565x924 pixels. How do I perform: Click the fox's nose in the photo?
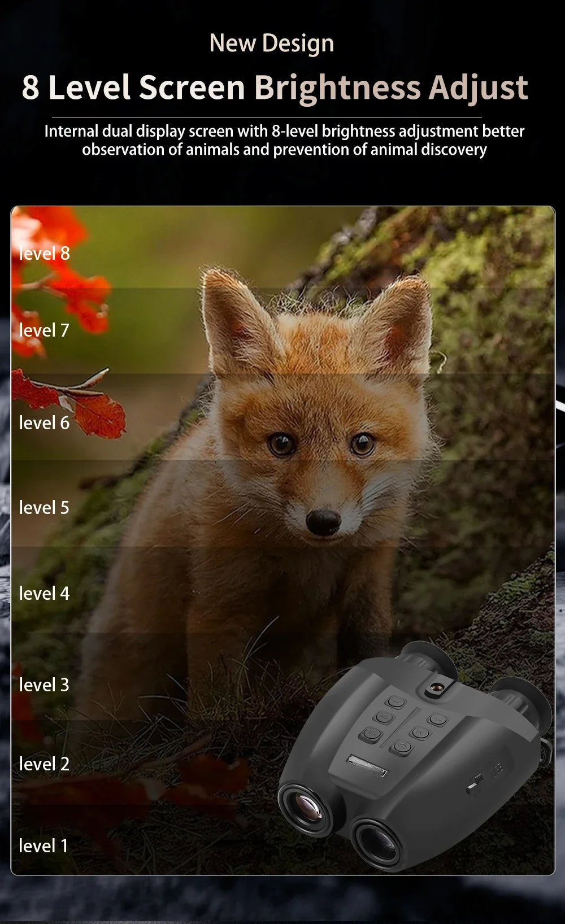[x=323, y=520]
